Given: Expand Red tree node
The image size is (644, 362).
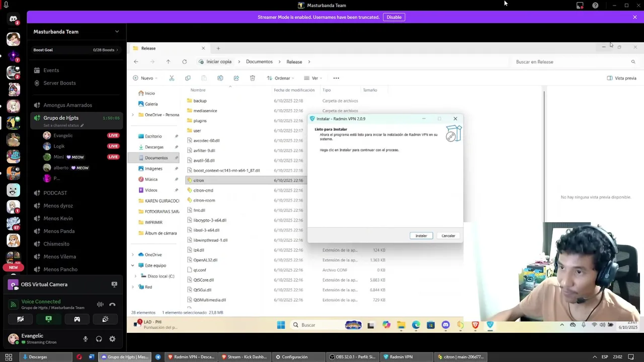Looking at the screenshot, I should tap(133, 287).
